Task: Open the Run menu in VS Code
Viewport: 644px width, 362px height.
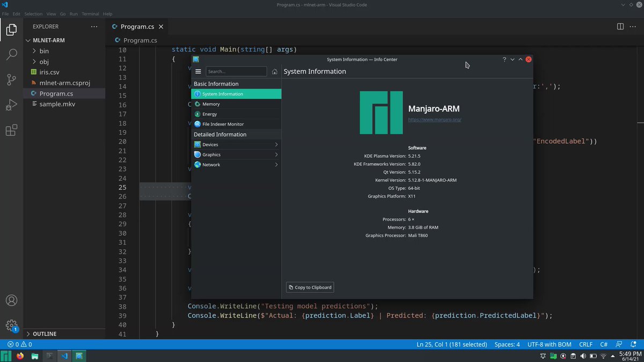Action: 74,13
